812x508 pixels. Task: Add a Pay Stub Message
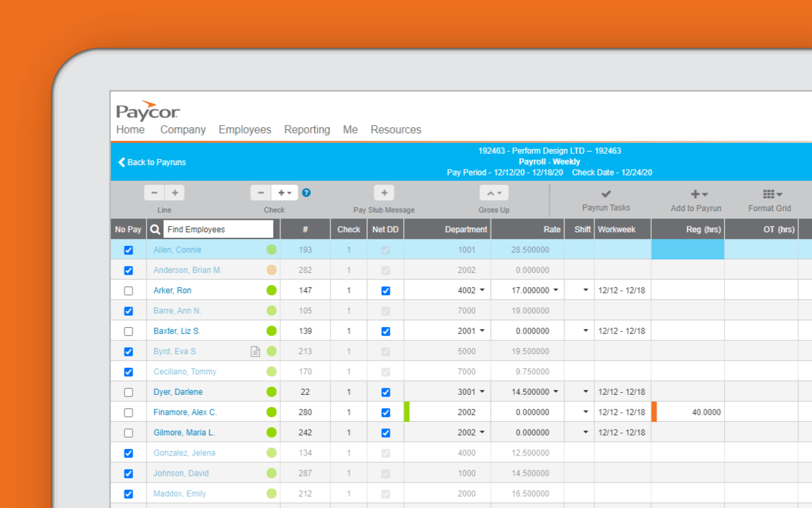(384, 193)
